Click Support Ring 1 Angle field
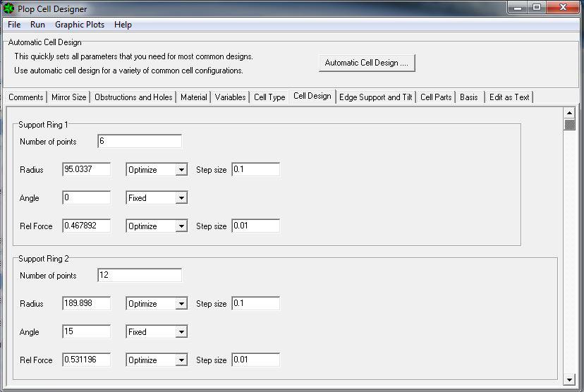584x392 pixels. click(87, 197)
